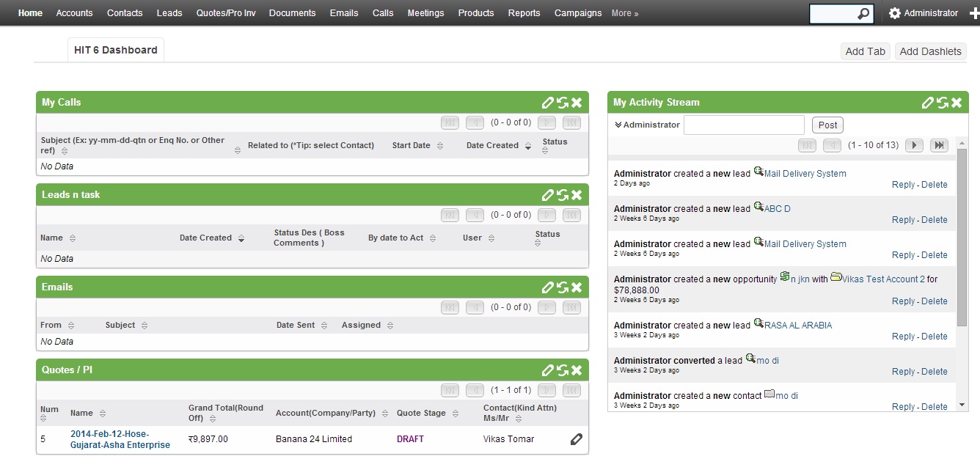Sort Leads n task by Date Created
The height and width of the screenshot is (470, 980).
(x=241, y=238)
